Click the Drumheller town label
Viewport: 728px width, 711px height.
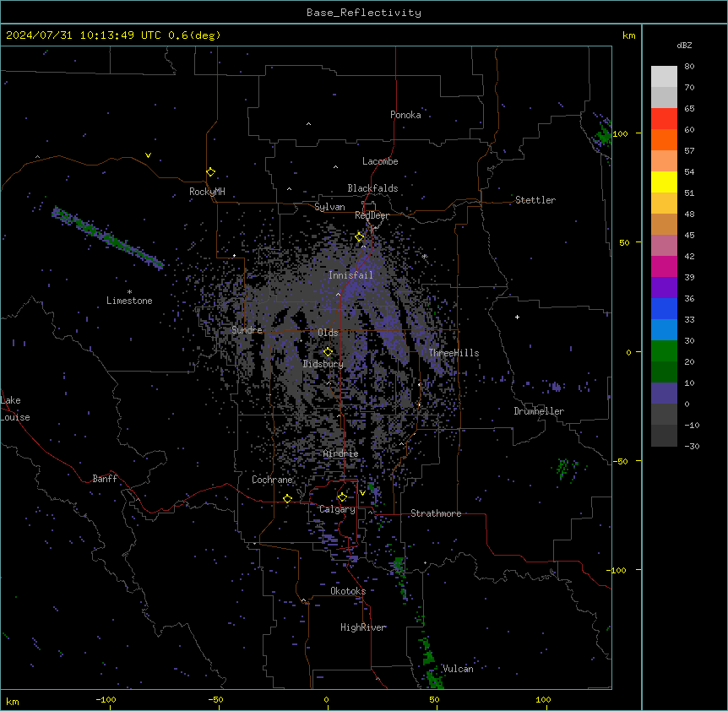[x=539, y=411]
